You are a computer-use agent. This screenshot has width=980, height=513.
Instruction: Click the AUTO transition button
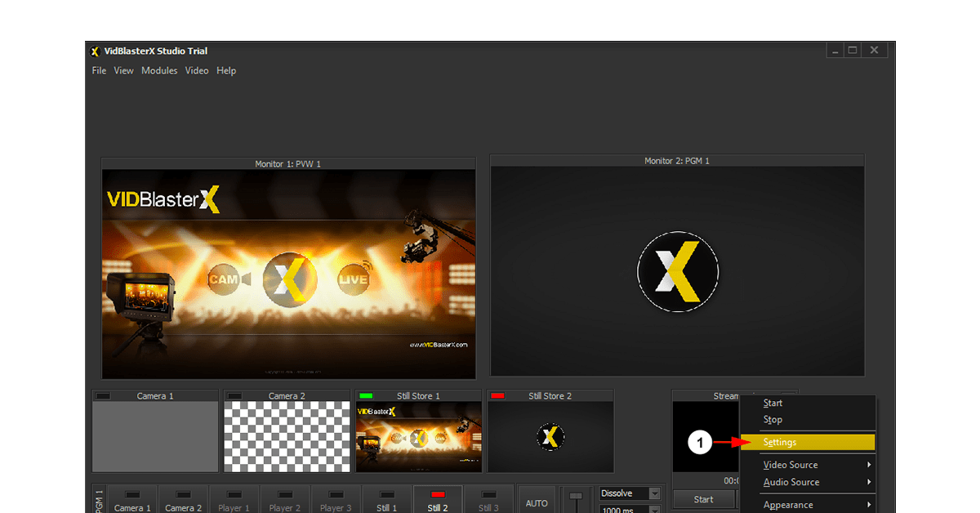pyautogui.click(x=537, y=500)
